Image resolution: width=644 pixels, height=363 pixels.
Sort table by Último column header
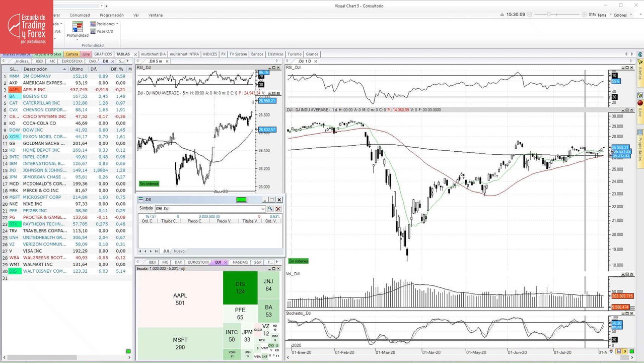pos(78,69)
